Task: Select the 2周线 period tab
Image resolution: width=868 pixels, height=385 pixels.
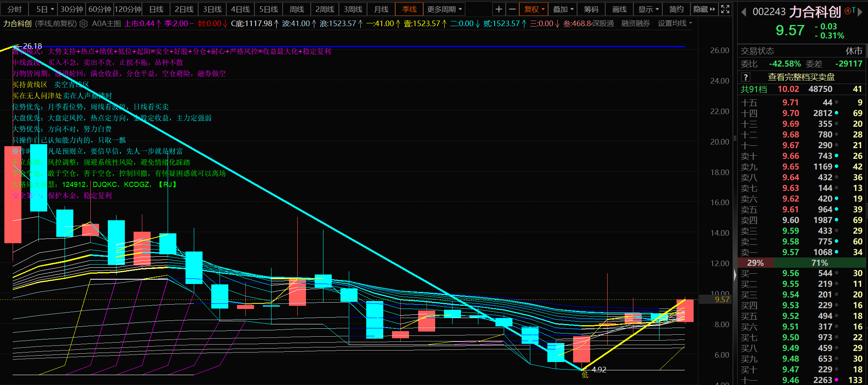Action: pyautogui.click(x=325, y=9)
